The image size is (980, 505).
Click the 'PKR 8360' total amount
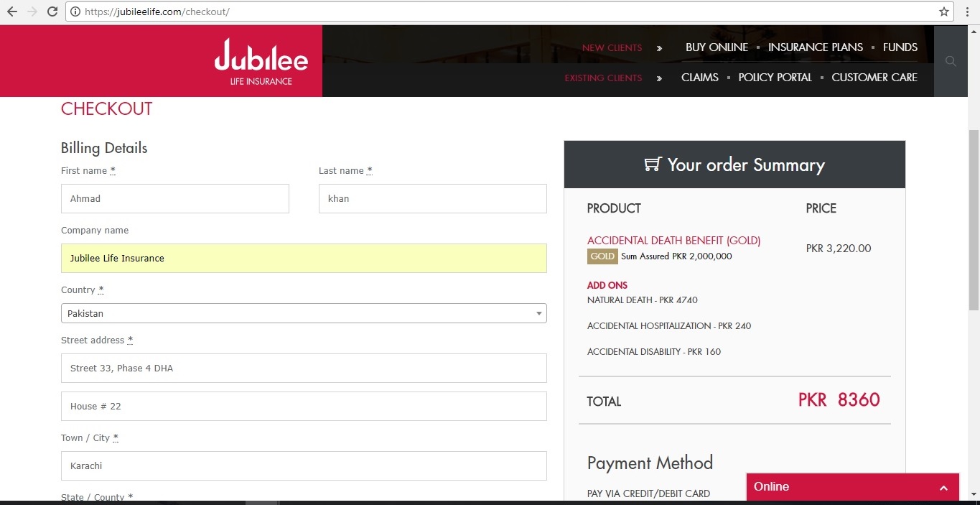[839, 400]
